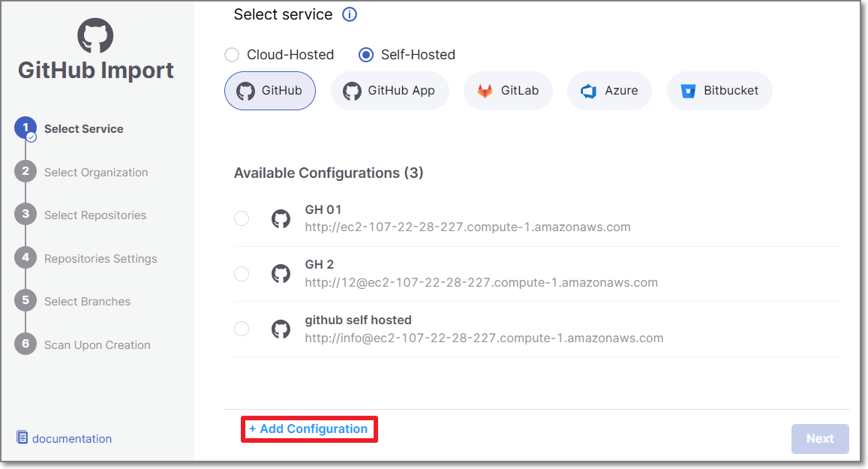Jump to step 6 Scan Upon Creation
This screenshot has width=868, height=469.
(x=97, y=345)
